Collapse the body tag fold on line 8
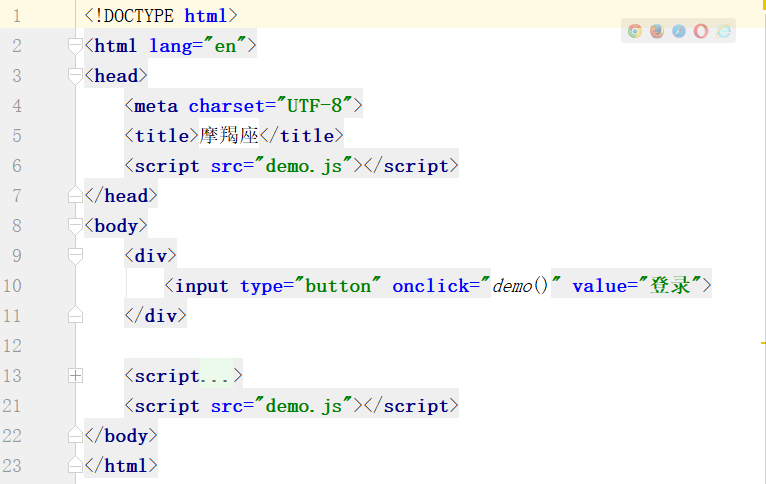This screenshot has height=484, width=766. (x=75, y=227)
